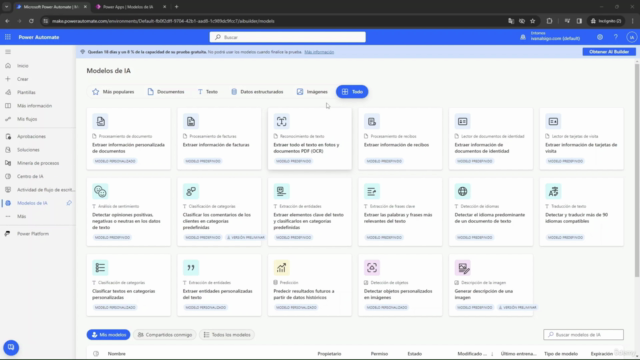Select the Documentos filter tab

point(166,92)
